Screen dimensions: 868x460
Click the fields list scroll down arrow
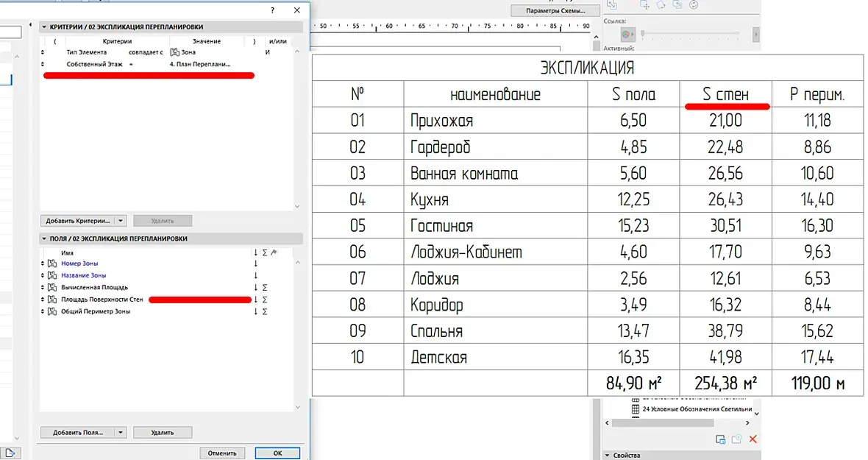(297, 408)
